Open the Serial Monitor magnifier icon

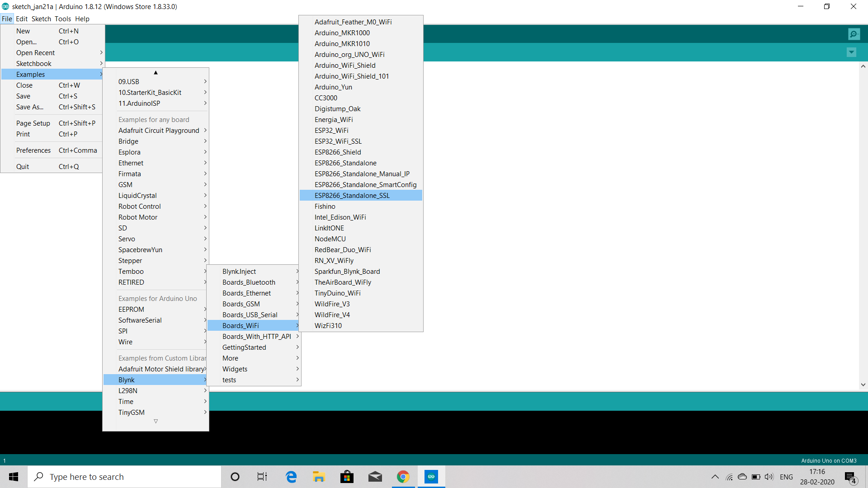[854, 34]
